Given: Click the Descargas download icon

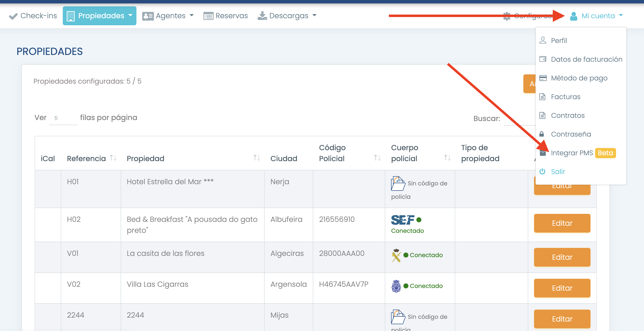Looking at the screenshot, I should point(262,16).
